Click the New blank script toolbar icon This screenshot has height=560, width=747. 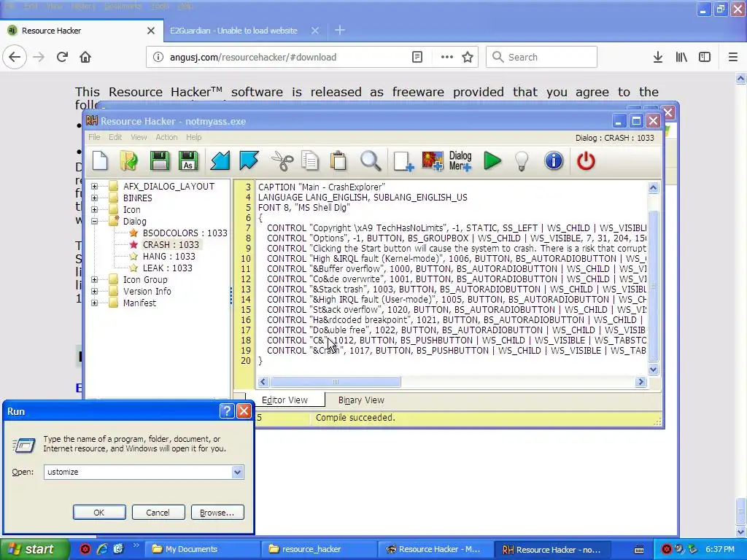(x=100, y=161)
